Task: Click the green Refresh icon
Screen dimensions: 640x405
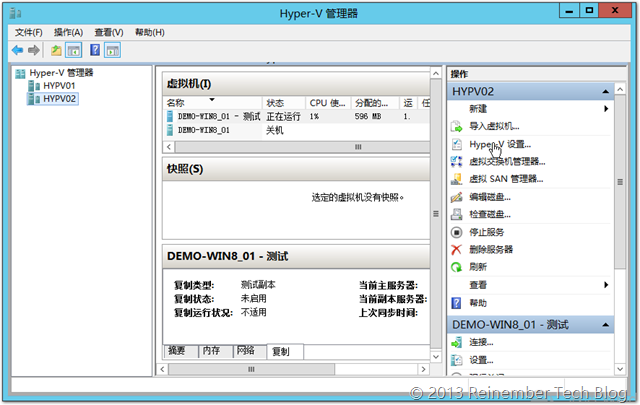Action: click(x=456, y=267)
